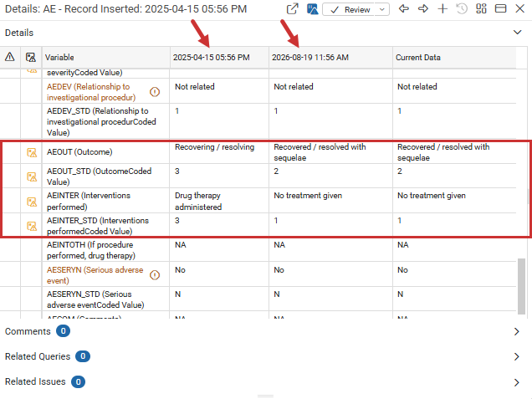Select AEINTOTH variable name cell
The height and width of the screenshot is (399, 532).
click(x=105, y=250)
